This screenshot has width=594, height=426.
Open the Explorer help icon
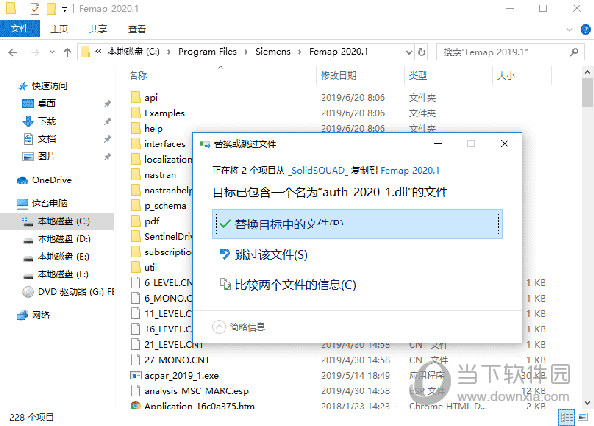coord(586,29)
